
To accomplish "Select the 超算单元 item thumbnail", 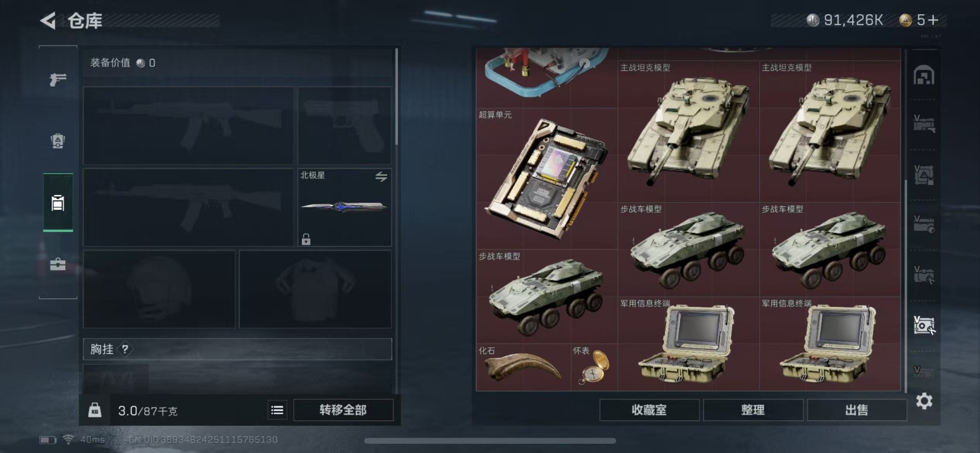I will (547, 178).
